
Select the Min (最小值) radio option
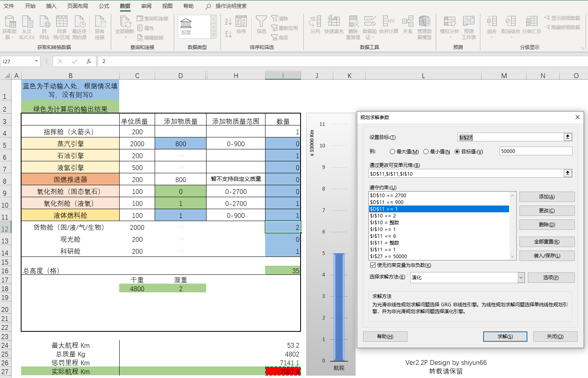(x=426, y=152)
